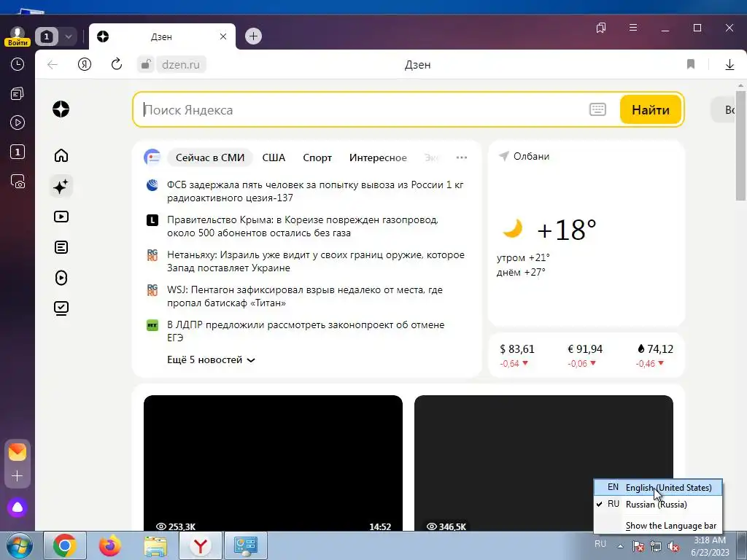Open the screenshot camera sidebar icon
Screen dimensions: 747x560
tap(18, 181)
